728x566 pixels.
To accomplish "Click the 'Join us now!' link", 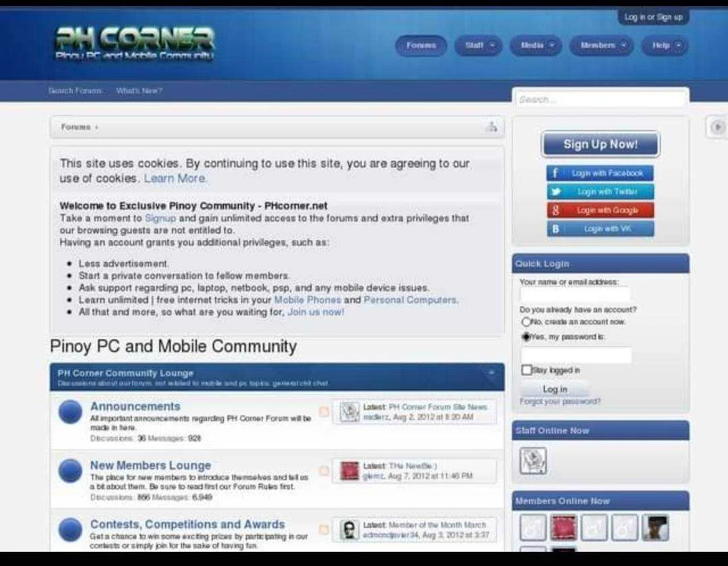I will [315, 312].
